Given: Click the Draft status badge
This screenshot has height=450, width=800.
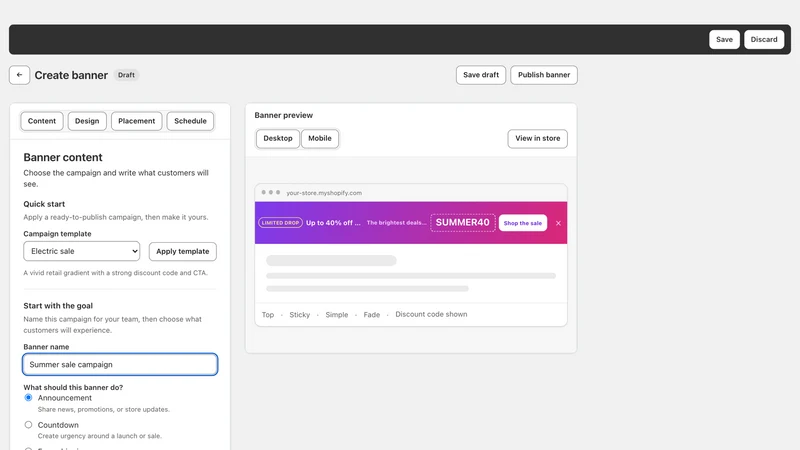Looking at the screenshot, I should 126,75.
